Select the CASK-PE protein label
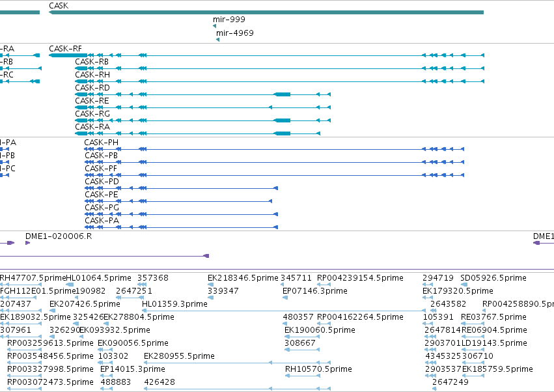 [x=102, y=195]
